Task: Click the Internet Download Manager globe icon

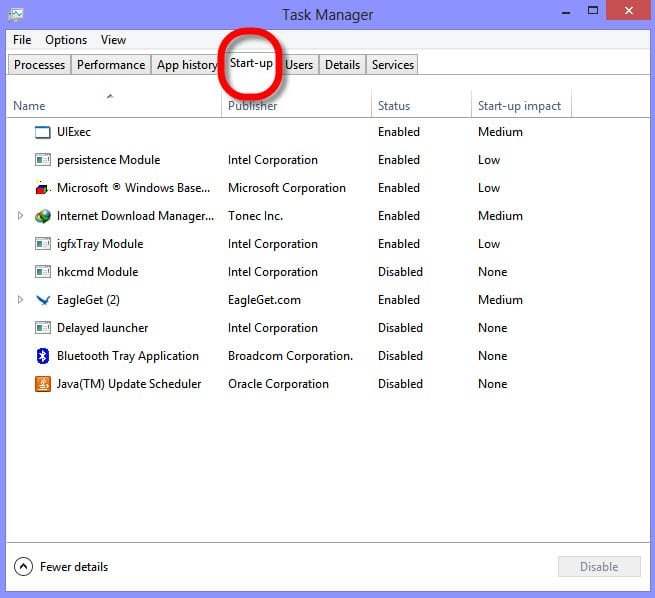Action: click(43, 216)
